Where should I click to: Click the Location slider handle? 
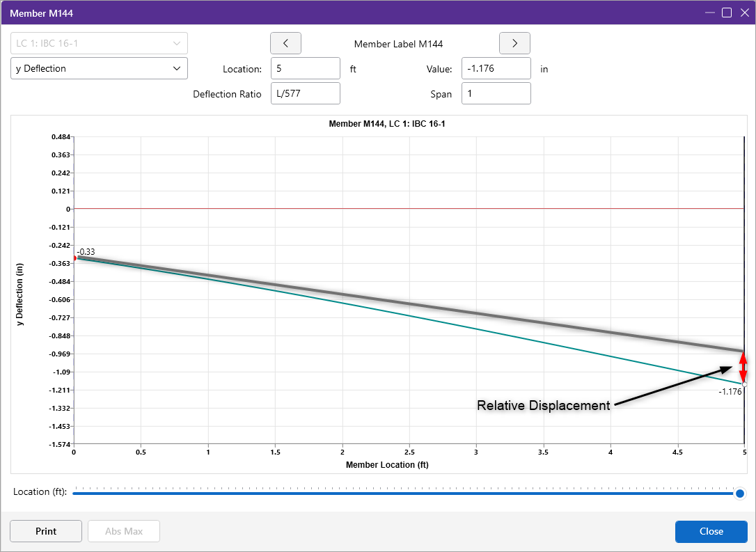point(740,494)
